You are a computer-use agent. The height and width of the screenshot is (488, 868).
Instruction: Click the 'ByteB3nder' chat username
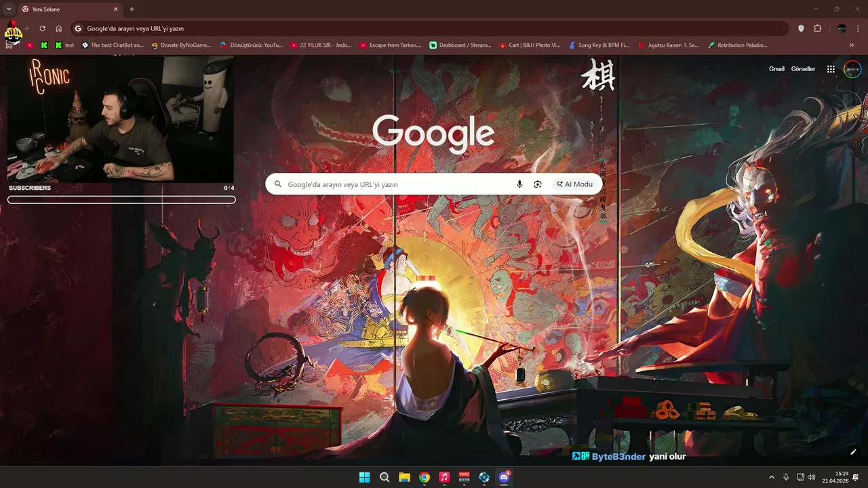click(618, 457)
